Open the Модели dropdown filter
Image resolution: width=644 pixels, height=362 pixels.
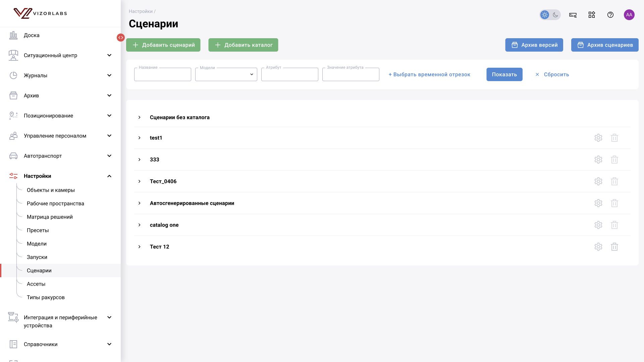(226, 74)
